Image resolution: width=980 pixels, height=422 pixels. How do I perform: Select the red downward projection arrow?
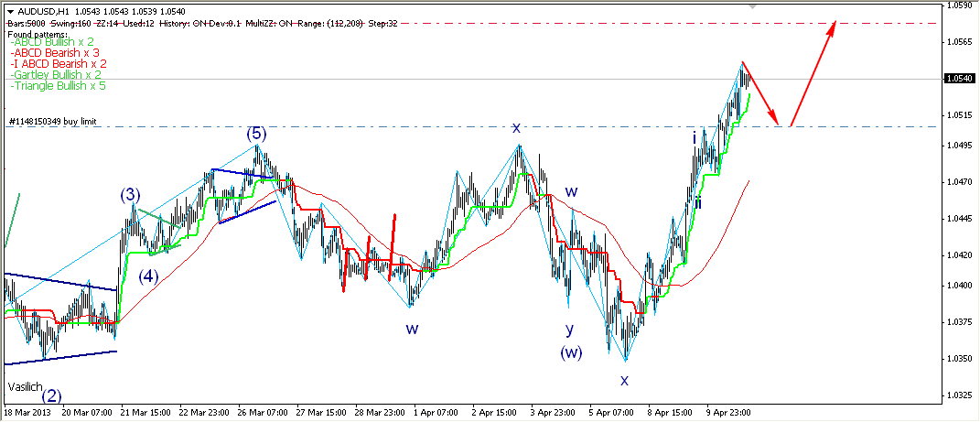coord(760,94)
